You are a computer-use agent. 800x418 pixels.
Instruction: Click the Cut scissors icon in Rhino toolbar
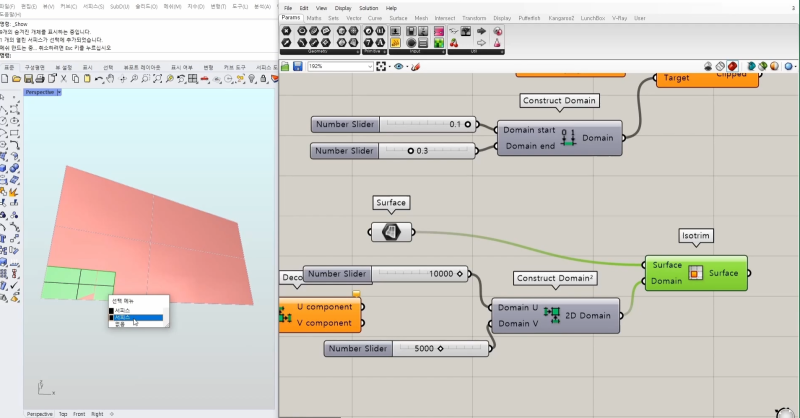point(64,79)
